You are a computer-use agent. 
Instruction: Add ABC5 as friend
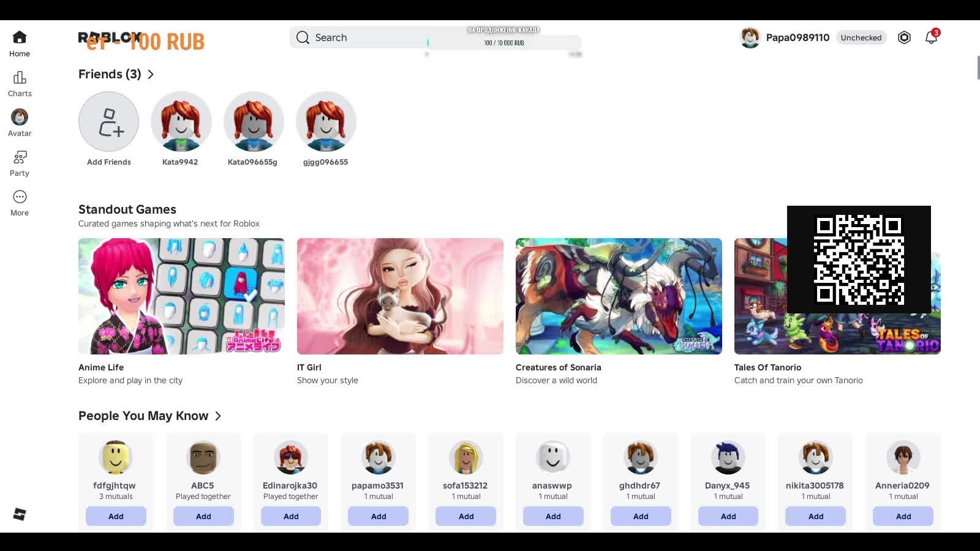pos(203,516)
